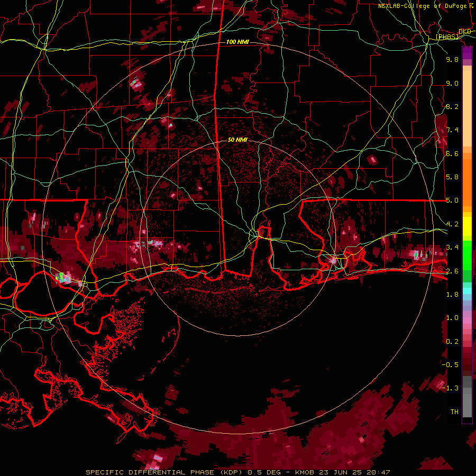Click the 3.4 value on the KDP scale

tap(452, 248)
